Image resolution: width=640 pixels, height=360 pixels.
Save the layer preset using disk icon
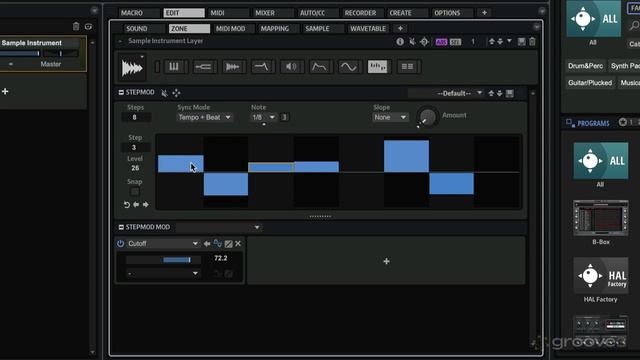(x=522, y=42)
